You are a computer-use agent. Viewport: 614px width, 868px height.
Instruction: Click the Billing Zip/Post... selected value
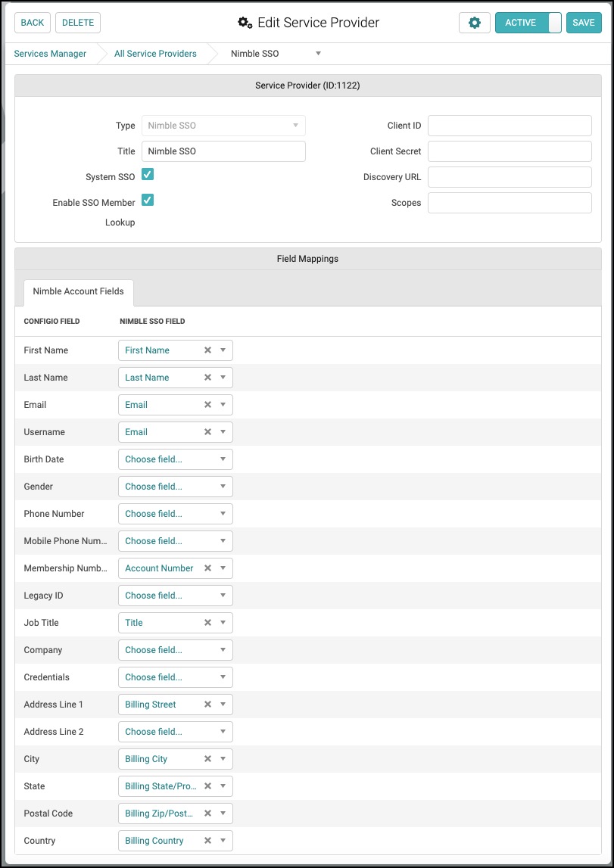click(159, 814)
